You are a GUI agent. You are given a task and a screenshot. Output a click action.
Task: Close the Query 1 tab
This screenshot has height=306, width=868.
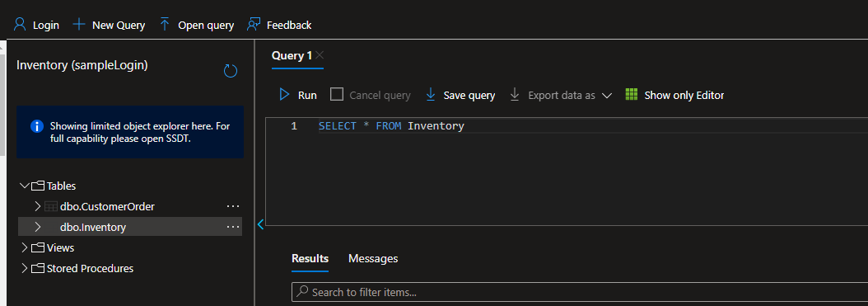(320, 55)
